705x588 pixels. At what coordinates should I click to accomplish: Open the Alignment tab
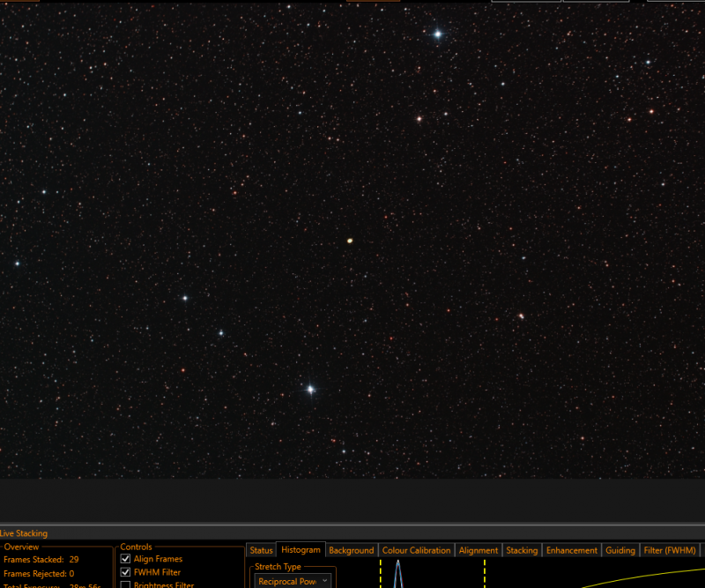coord(479,550)
